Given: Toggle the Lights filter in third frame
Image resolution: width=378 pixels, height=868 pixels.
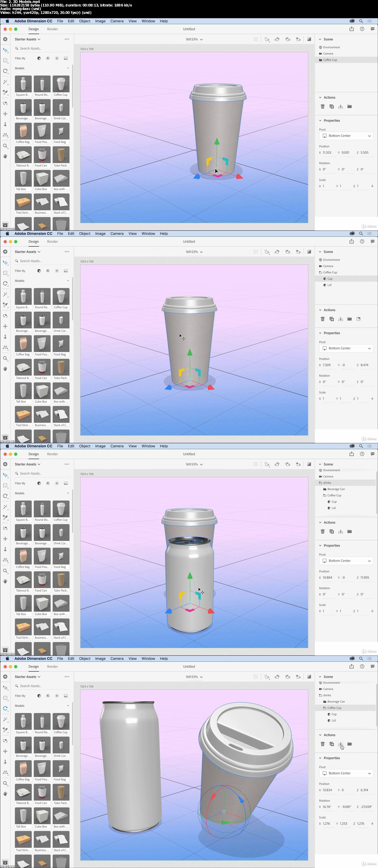Looking at the screenshot, I should (x=57, y=483).
